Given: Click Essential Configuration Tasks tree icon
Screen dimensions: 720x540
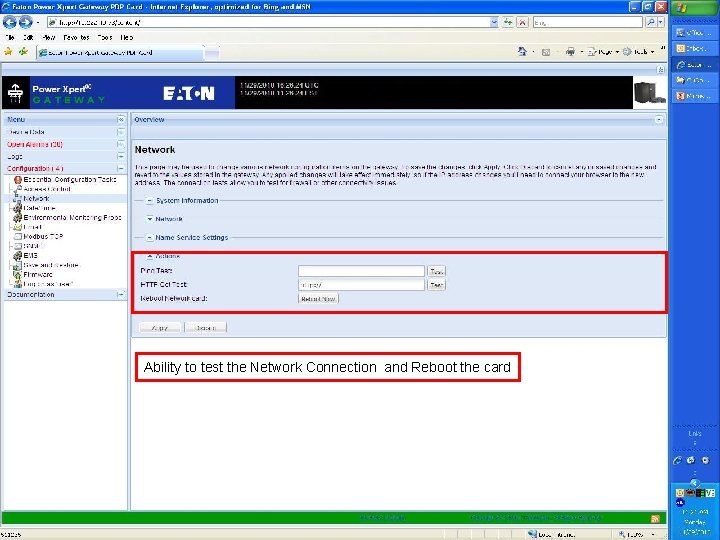Looking at the screenshot, I should [18, 180].
